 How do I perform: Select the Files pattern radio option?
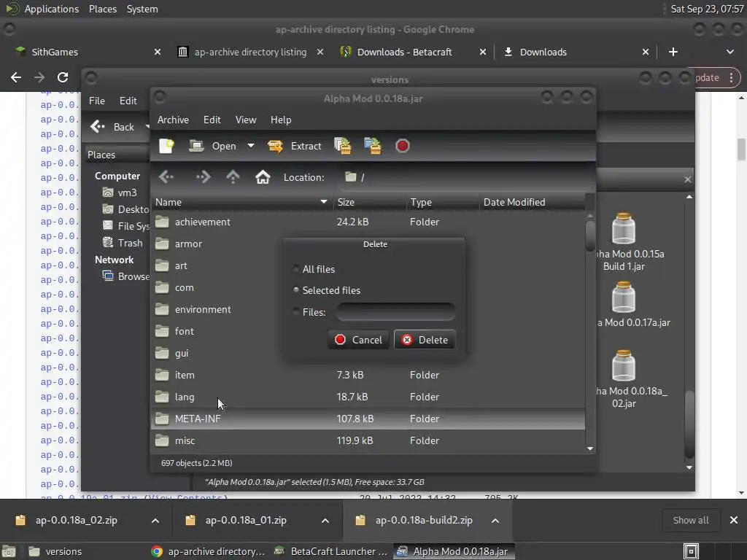click(309, 312)
